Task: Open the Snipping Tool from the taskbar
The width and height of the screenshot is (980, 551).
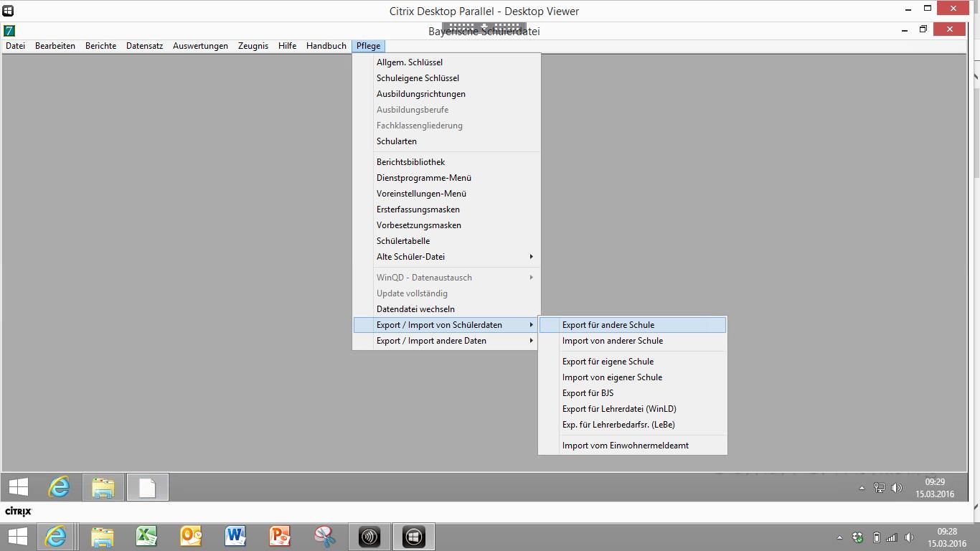Action: point(324,536)
